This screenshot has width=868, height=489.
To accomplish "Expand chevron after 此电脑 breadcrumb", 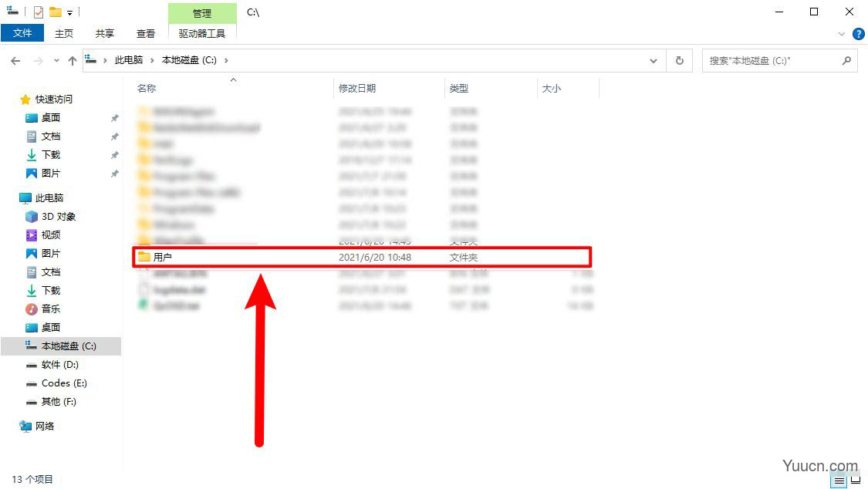I will coord(152,60).
